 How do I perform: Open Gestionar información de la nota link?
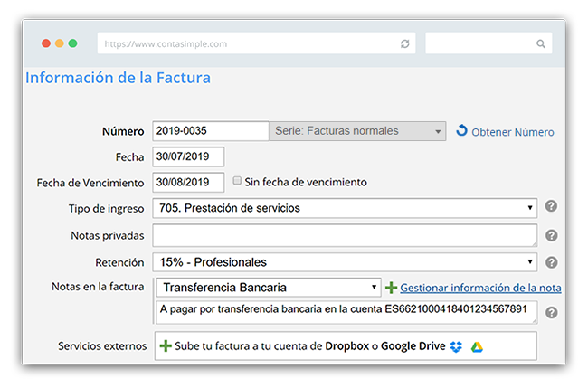[480, 288]
